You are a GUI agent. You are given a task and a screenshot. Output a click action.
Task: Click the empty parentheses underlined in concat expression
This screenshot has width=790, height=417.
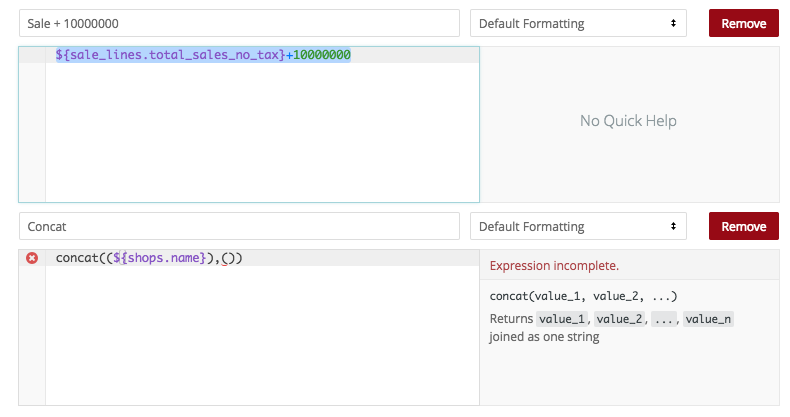tap(228, 258)
